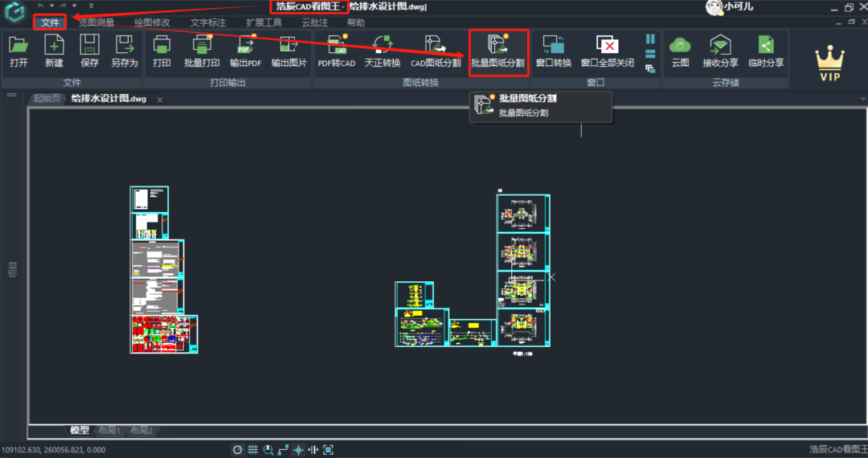Create a new drawing with 新建

pyautogui.click(x=54, y=51)
